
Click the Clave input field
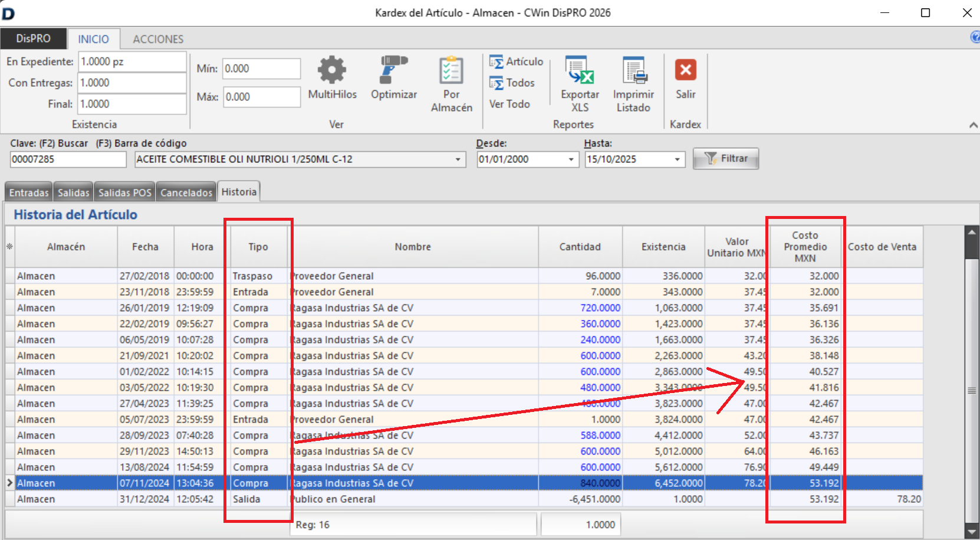(x=68, y=159)
